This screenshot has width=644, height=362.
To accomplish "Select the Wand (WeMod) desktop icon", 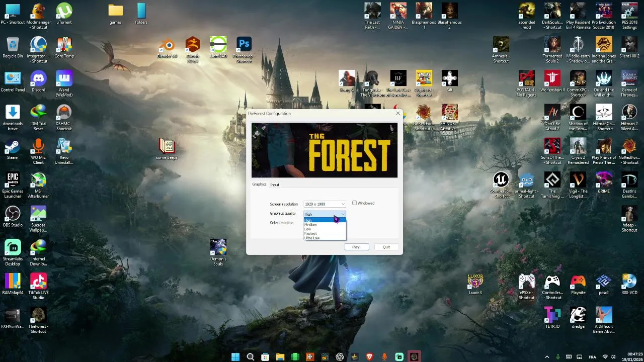I will (64, 83).
